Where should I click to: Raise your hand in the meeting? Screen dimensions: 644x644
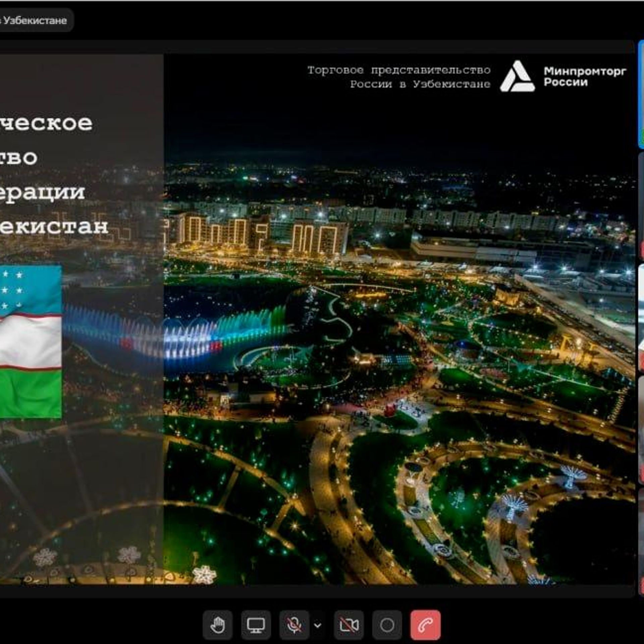click(218, 625)
